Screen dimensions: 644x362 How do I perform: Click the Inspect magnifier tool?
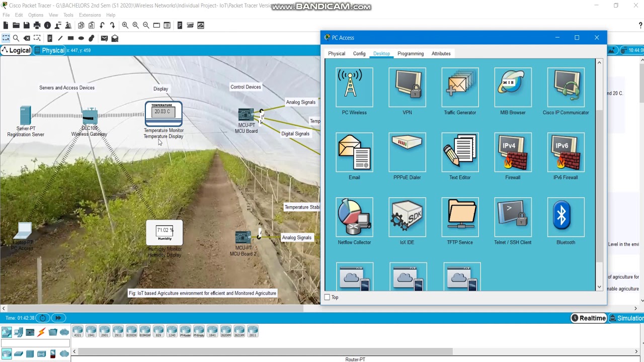click(x=16, y=38)
